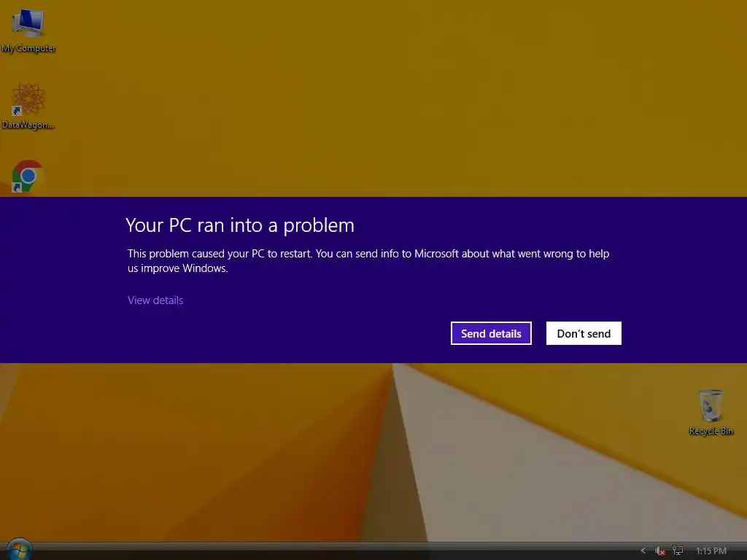Click the muted volume tray icon
Viewport: 747px width, 560px height.
pyautogui.click(x=659, y=551)
